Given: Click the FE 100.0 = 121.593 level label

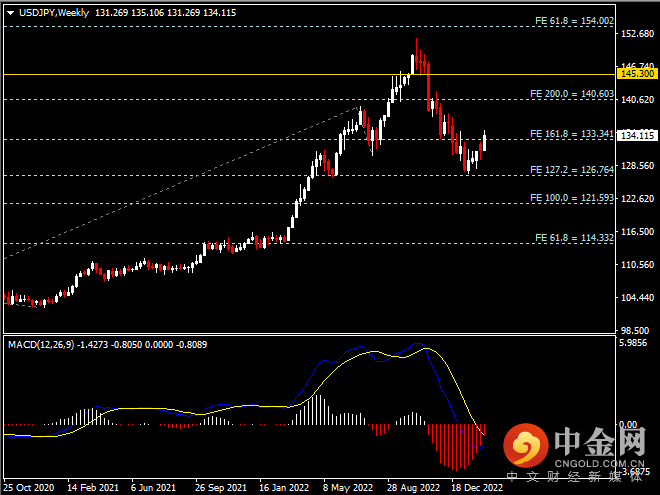Looking at the screenshot, I should tap(570, 198).
